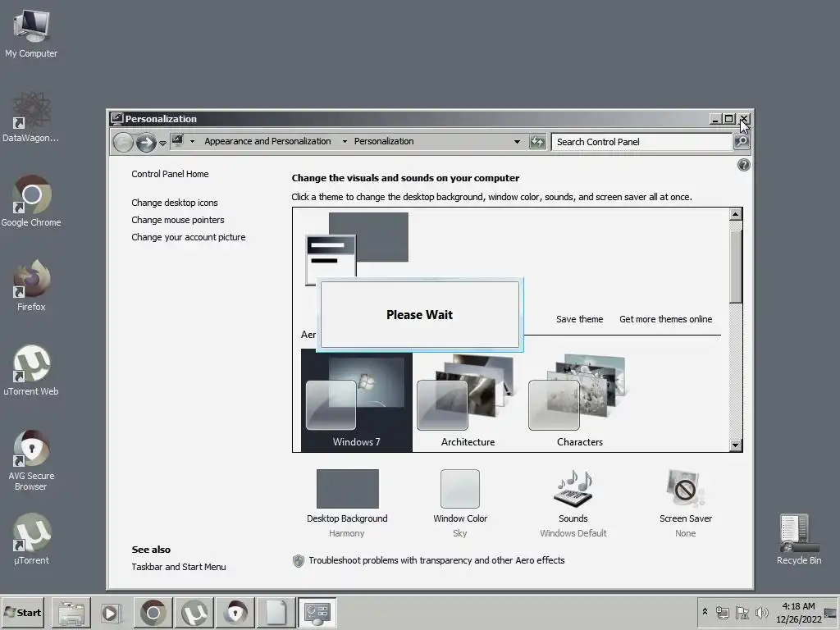Open Desktop Background settings
The width and height of the screenshot is (840, 630).
[x=347, y=503]
